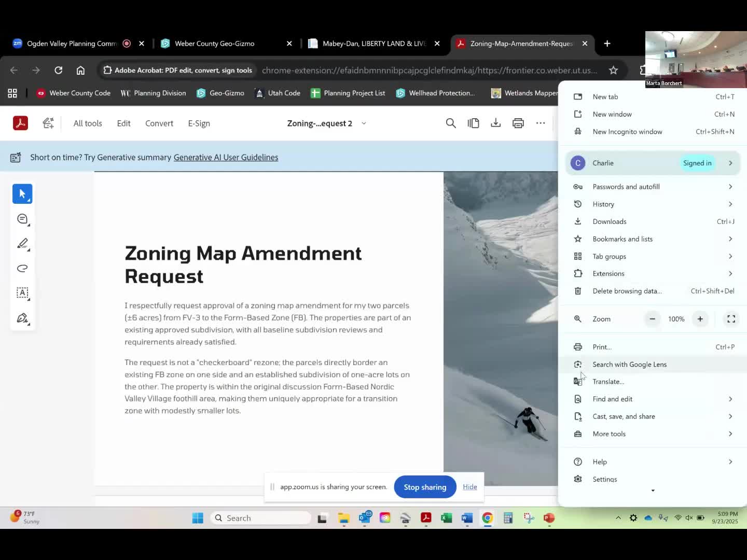Expand the Help submenu
Image resolution: width=747 pixels, height=560 pixels.
[730, 461]
